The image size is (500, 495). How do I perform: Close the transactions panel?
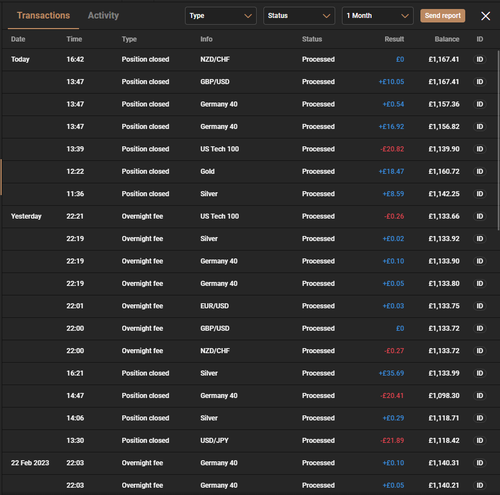click(485, 16)
